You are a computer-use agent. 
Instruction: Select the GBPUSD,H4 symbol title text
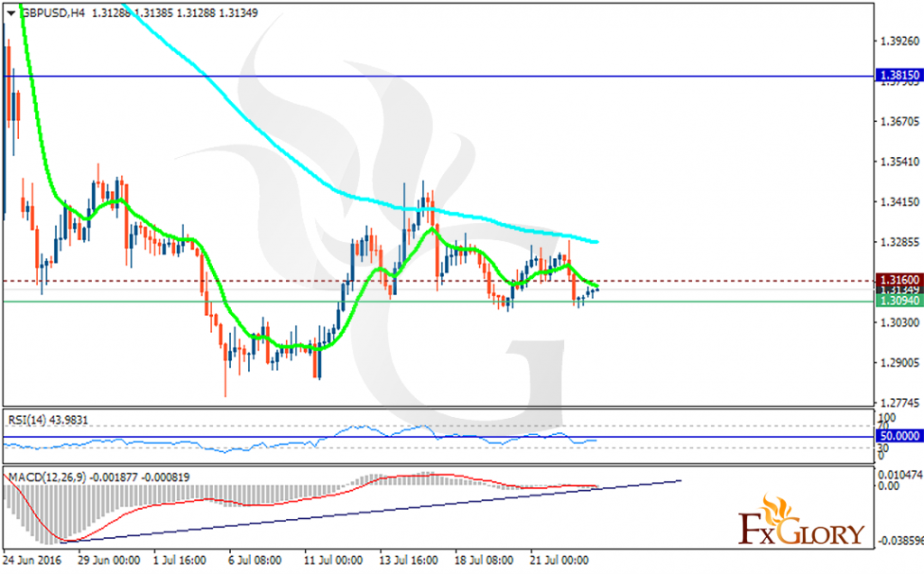coord(53,13)
